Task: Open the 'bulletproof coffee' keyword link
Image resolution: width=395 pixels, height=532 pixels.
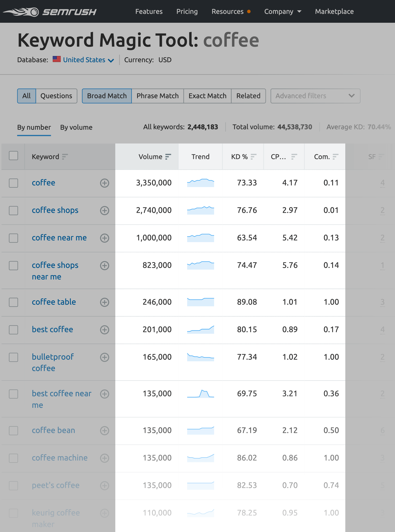Action: [53, 363]
